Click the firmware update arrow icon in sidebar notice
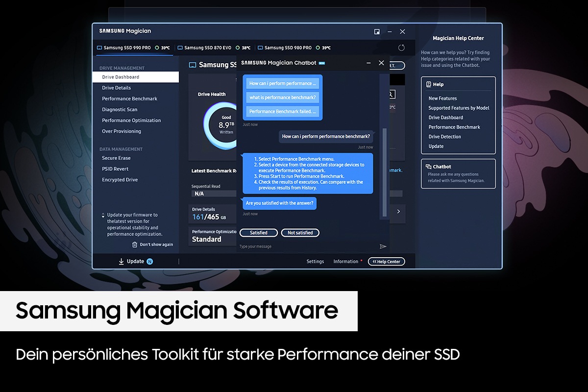The height and width of the screenshot is (392, 588). [x=103, y=215]
